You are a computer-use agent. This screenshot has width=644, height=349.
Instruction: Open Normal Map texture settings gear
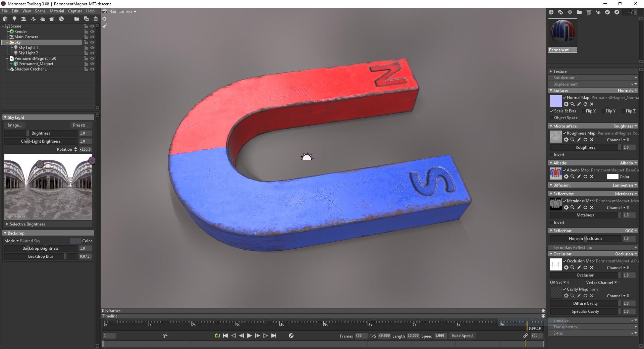566,104
